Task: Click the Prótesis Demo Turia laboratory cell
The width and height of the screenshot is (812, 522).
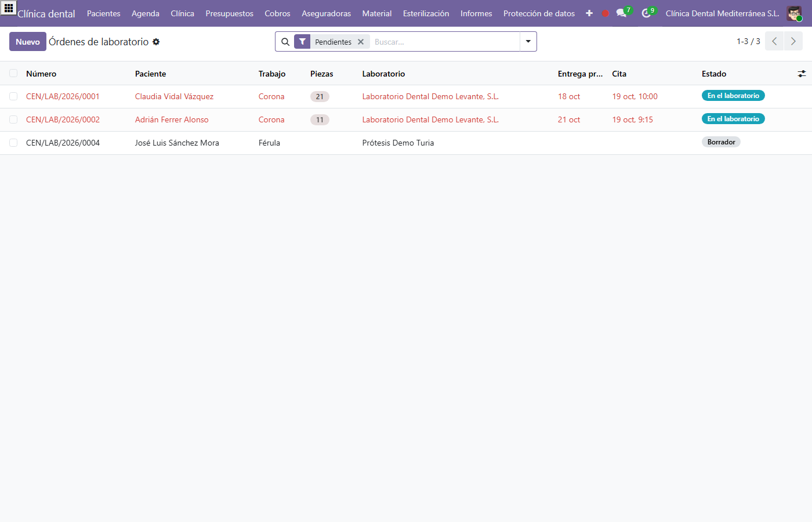Action: 398,143
